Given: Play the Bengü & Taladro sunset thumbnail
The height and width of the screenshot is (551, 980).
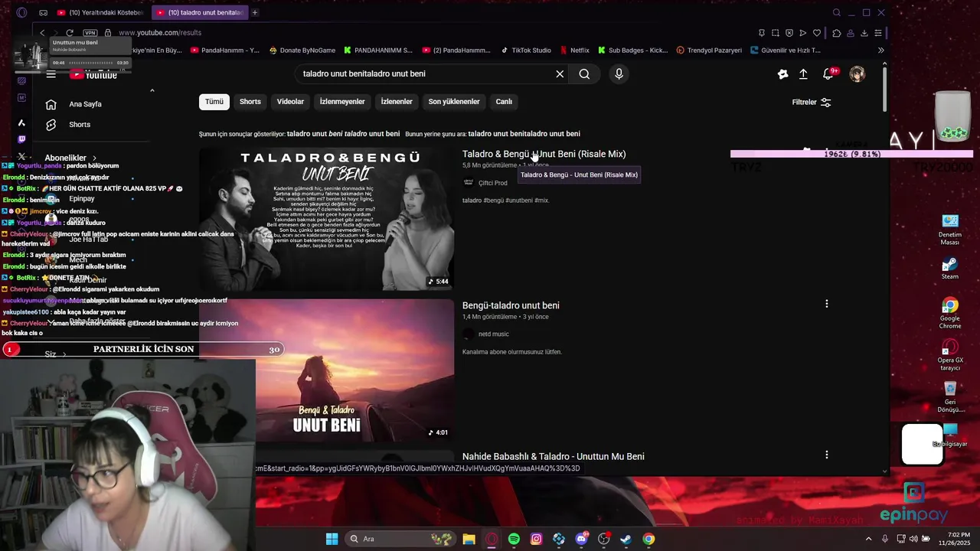Looking at the screenshot, I should [327, 370].
